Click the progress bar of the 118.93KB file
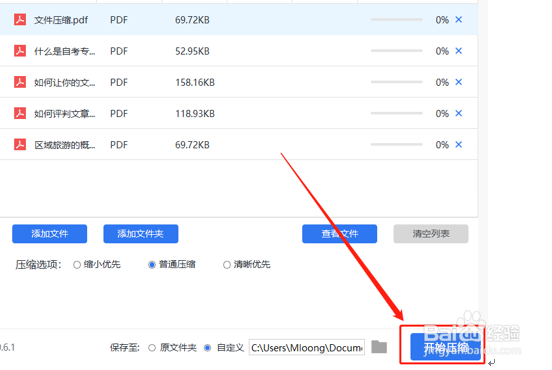552x370 pixels. pyautogui.click(x=396, y=113)
